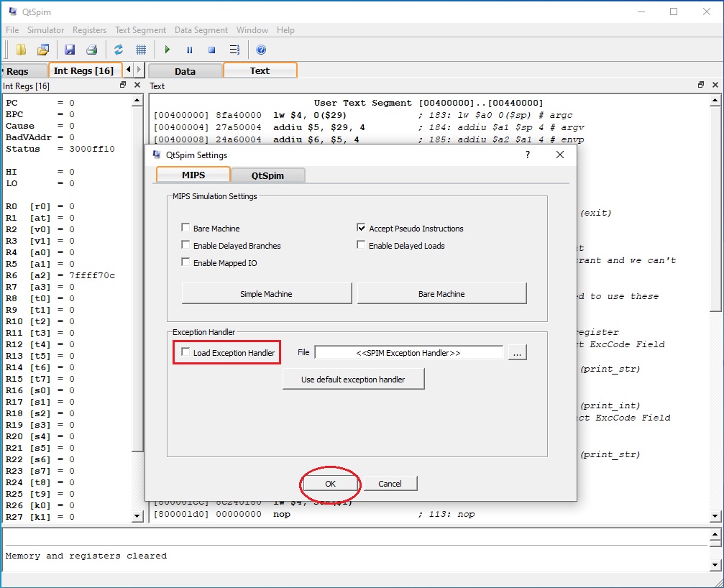Click Use default exception handler
Screen dimensions: 724x588
(x=353, y=379)
